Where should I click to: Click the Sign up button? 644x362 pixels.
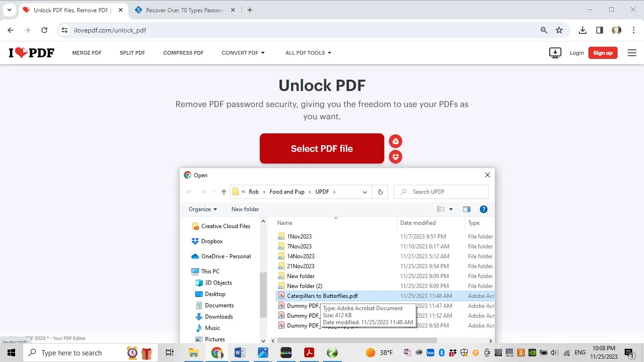(603, 53)
